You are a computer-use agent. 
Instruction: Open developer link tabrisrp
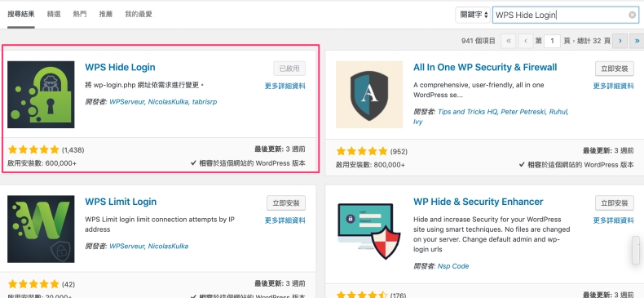[x=205, y=102]
